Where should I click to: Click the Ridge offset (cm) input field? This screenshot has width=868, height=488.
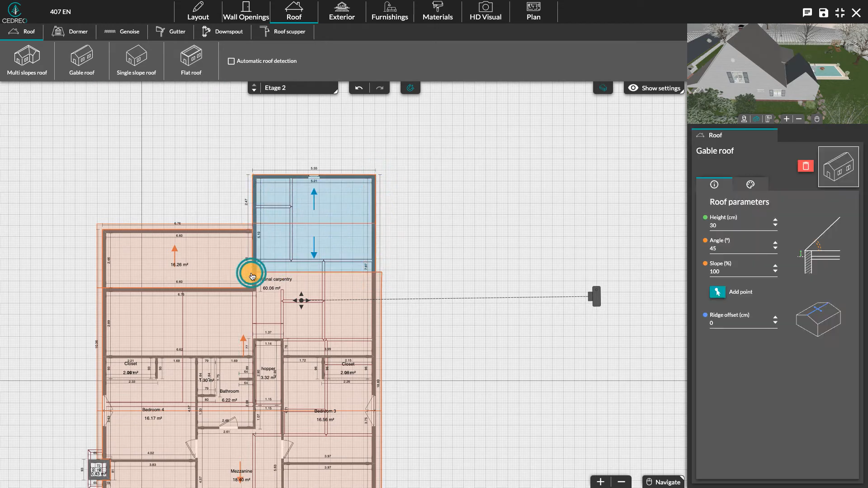point(740,323)
